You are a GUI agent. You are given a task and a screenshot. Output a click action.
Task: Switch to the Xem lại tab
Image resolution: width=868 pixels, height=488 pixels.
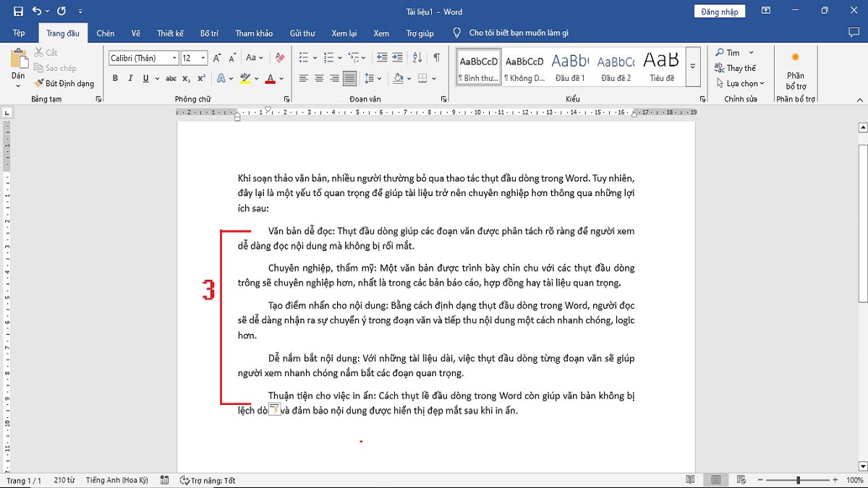[344, 33]
